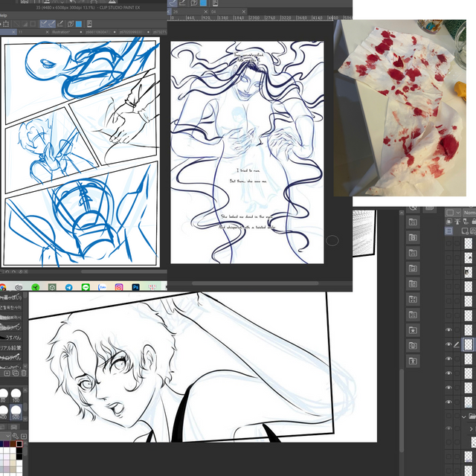Expand the nested layer folder right-pointing arrow
Screen dimensions: 476x476
coord(471,429)
